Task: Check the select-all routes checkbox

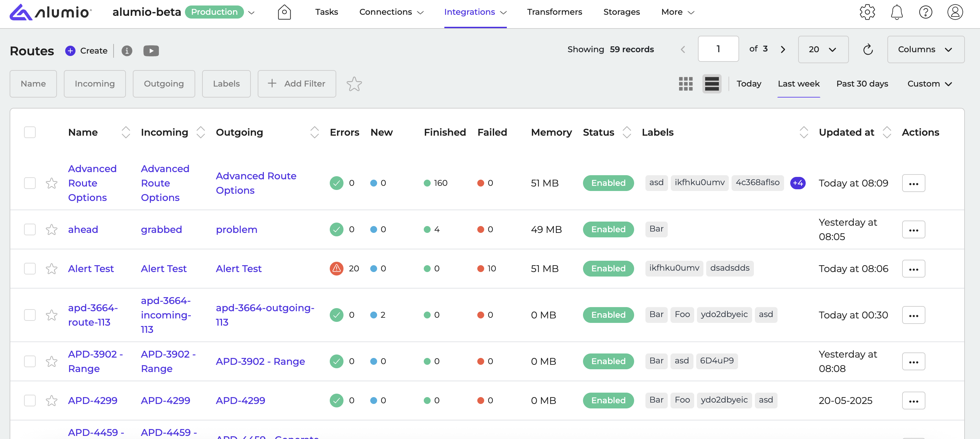Action: coord(30,133)
